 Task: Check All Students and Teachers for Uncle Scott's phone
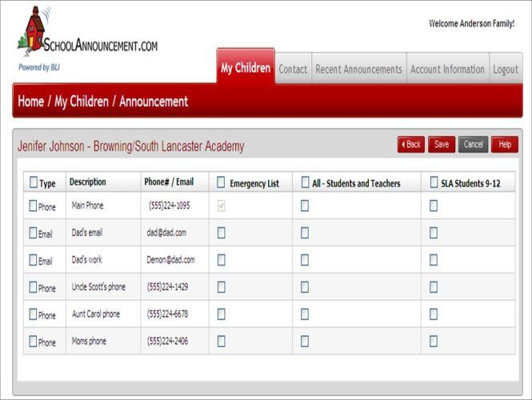(x=305, y=287)
